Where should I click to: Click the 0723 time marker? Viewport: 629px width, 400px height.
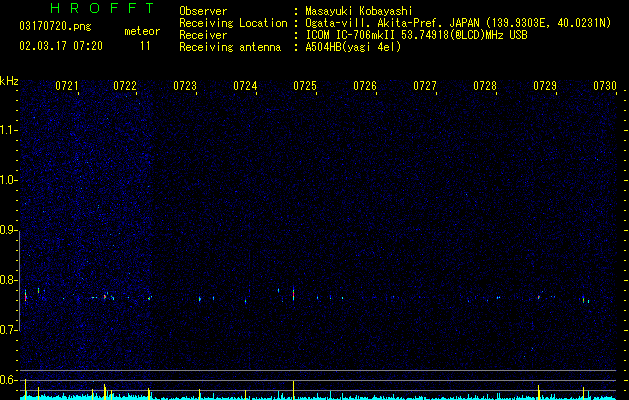click(x=185, y=86)
